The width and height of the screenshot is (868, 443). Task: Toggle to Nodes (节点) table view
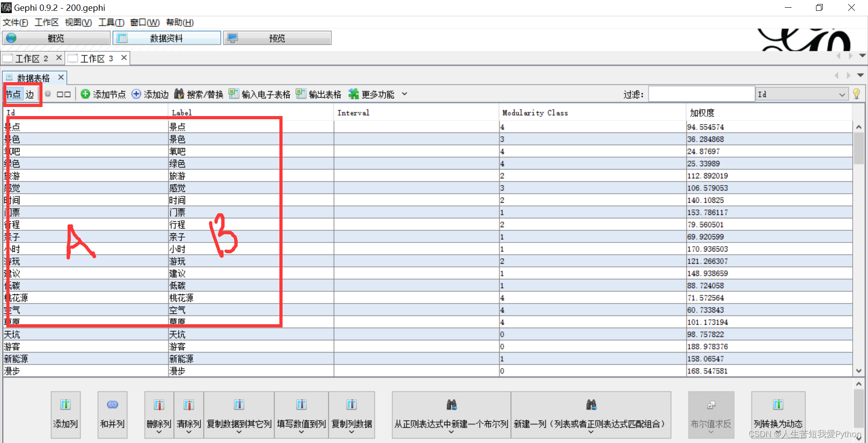pyautogui.click(x=13, y=94)
